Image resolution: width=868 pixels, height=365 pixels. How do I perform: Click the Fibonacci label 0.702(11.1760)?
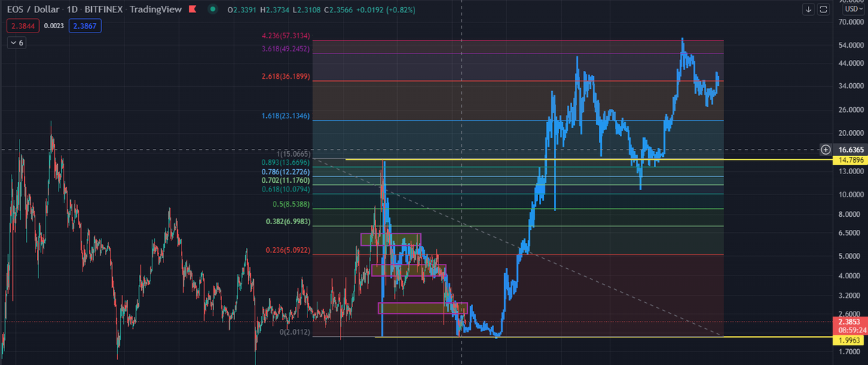pos(286,180)
